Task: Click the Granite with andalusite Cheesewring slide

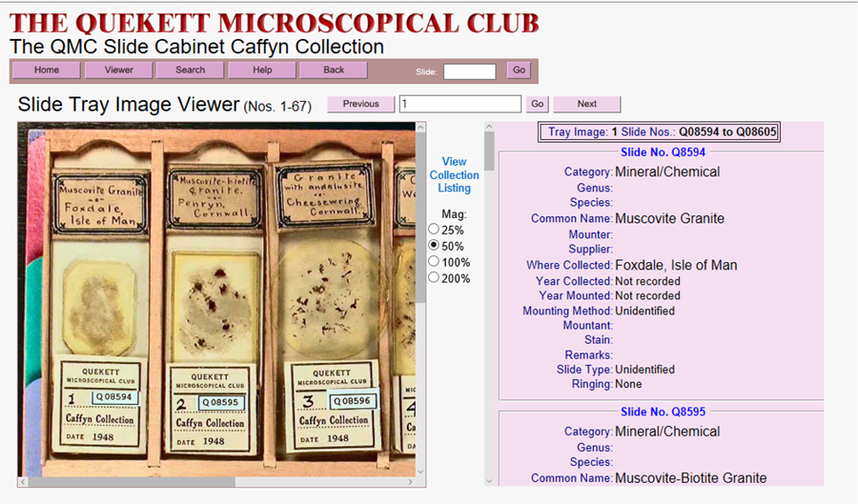Action: click(x=328, y=306)
